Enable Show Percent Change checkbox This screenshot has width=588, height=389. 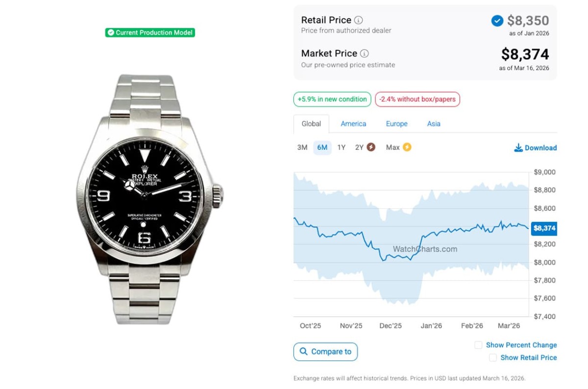tap(478, 345)
